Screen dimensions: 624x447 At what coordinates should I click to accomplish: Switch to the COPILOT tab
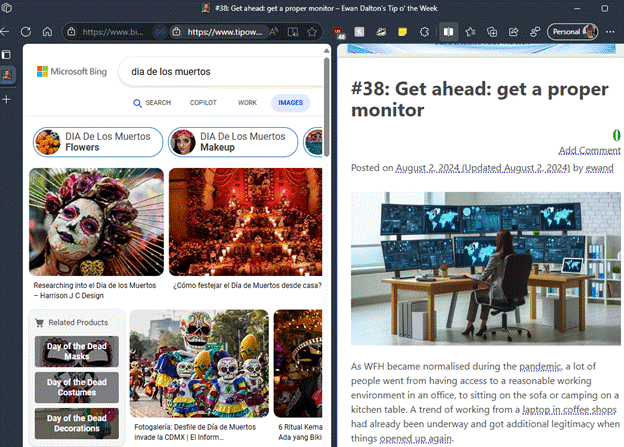[203, 103]
